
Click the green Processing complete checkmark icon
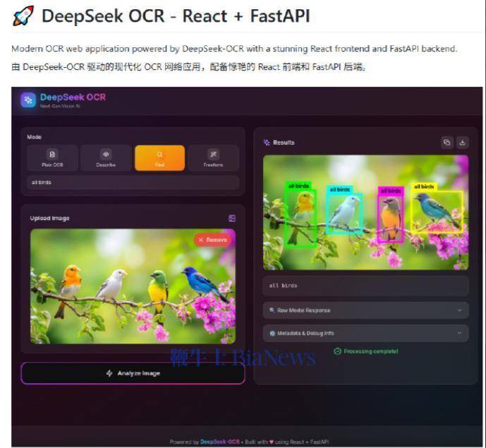(337, 351)
